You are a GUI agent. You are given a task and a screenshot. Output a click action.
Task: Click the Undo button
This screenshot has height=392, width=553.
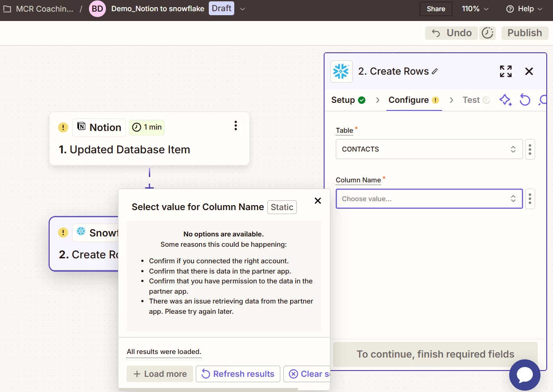452,33
